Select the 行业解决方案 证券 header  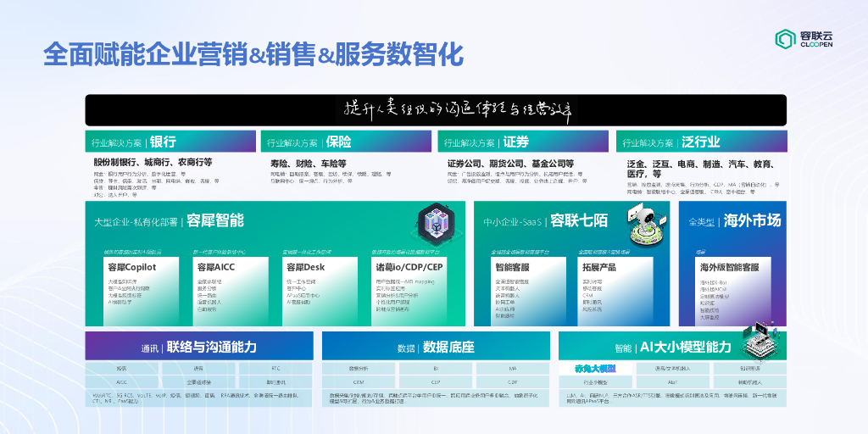tap(523, 142)
